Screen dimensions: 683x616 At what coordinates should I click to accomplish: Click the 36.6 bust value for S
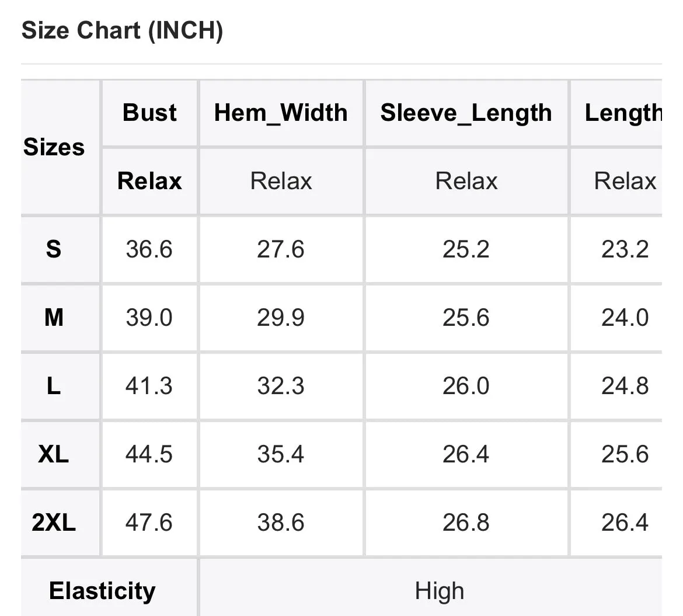(149, 249)
